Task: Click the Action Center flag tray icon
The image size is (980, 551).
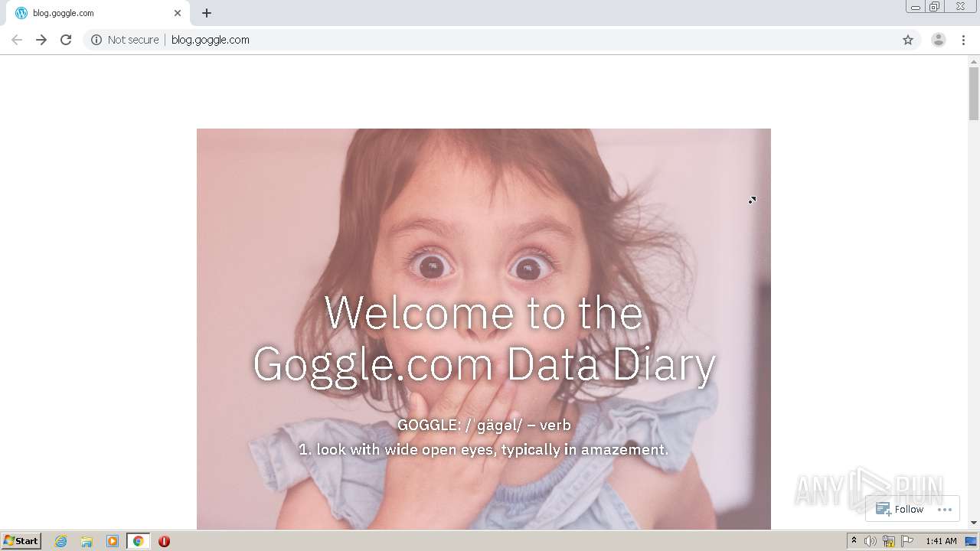Action: tap(907, 541)
